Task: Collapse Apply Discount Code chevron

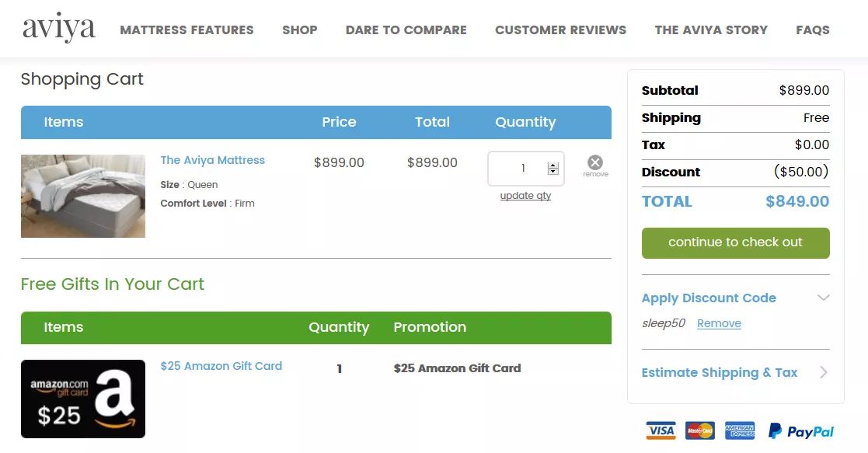Action: (x=823, y=298)
